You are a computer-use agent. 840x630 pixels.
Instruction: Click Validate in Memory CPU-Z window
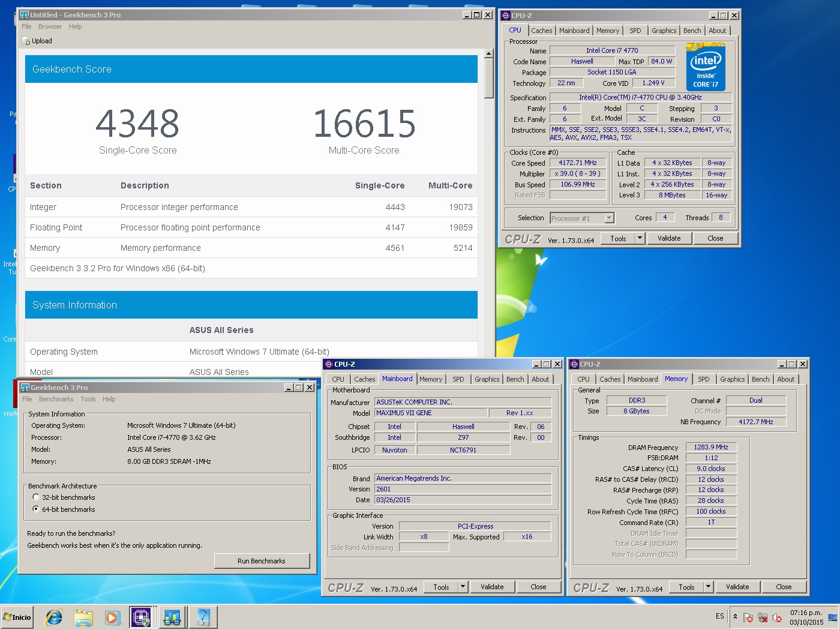point(737,587)
